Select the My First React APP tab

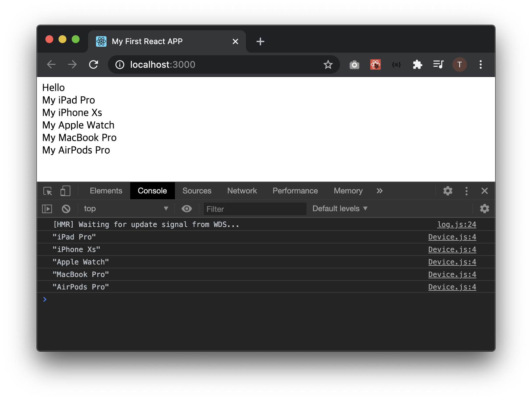coord(167,41)
